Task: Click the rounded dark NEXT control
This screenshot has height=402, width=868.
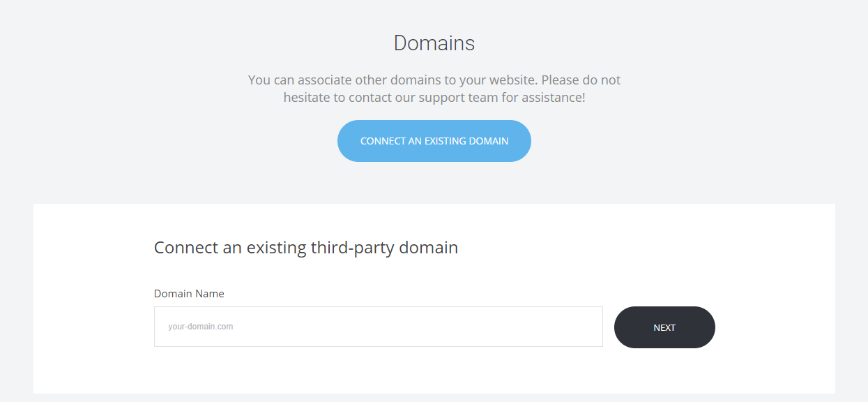Action: tap(664, 327)
